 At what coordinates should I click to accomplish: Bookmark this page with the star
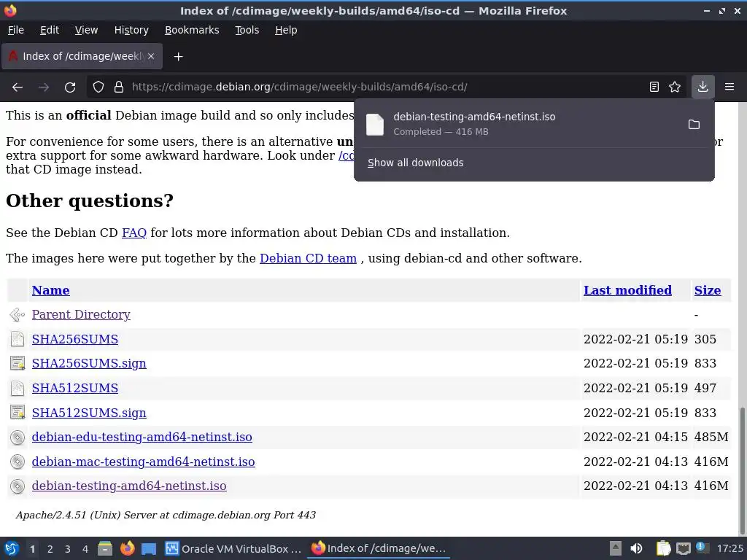675,87
